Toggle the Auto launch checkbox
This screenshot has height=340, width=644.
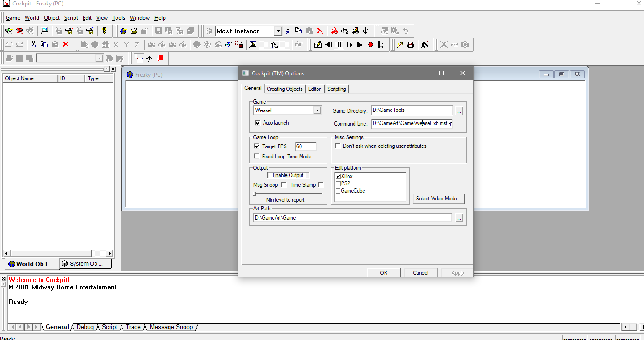258,123
